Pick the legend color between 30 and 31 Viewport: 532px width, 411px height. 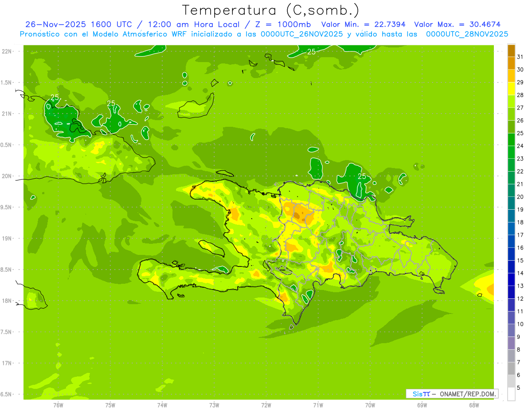(511, 63)
